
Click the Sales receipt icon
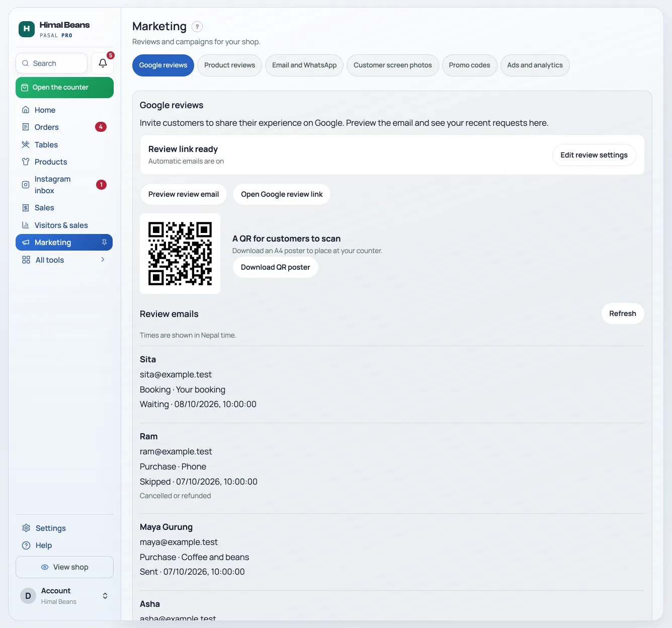(x=26, y=207)
